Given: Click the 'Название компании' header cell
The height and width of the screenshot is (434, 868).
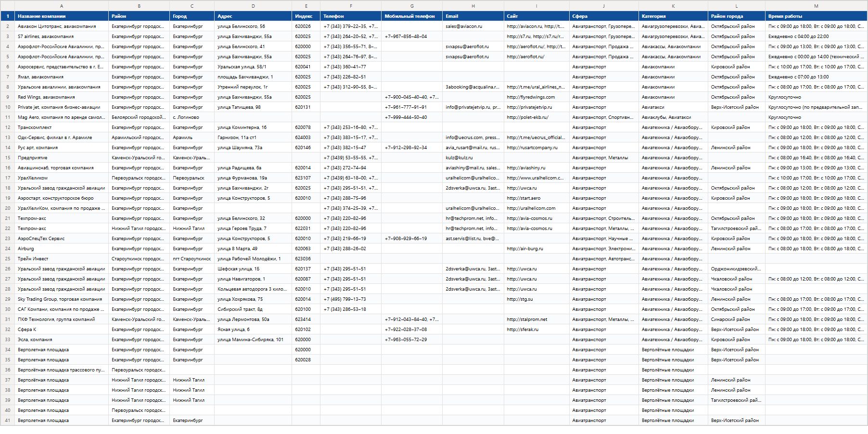Looking at the screenshot, I should click(62, 16).
